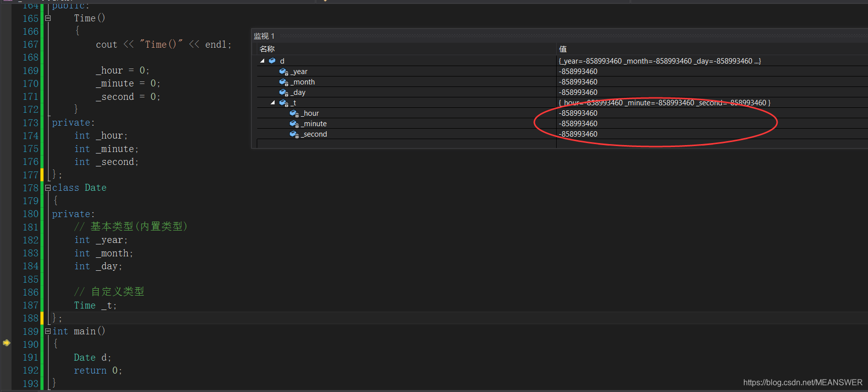
Task: Click the 名称 column header
Action: pyautogui.click(x=267, y=49)
